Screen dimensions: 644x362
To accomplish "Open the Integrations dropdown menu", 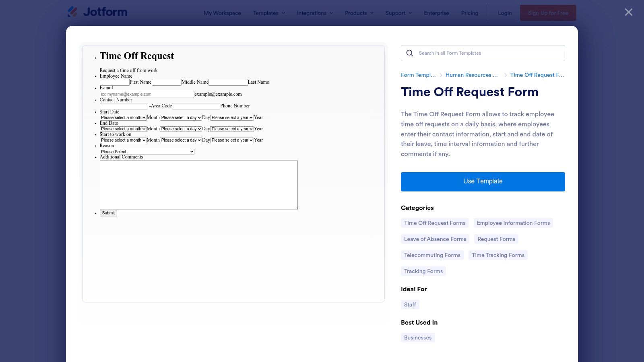I will click(x=315, y=13).
